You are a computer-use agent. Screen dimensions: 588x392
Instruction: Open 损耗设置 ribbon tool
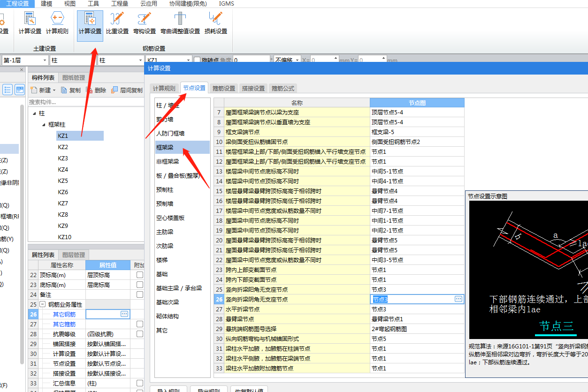pyautogui.click(x=216, y=23)
